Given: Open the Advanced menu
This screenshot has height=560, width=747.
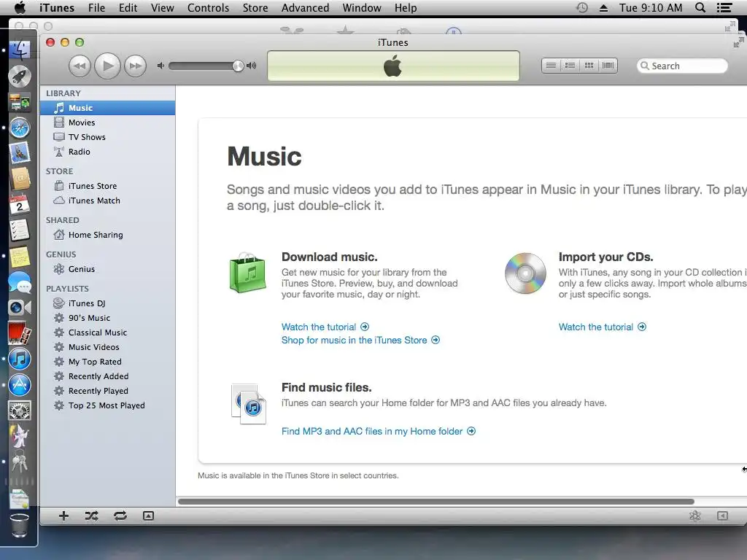Looking at the screenshot, I should tap(305, 7).
